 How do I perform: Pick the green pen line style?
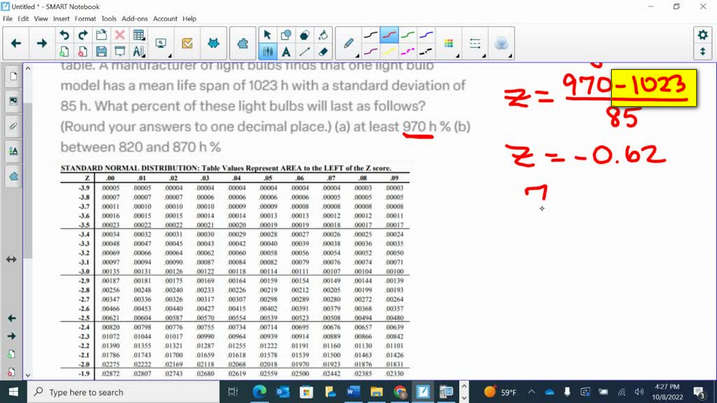pos(407,35)
